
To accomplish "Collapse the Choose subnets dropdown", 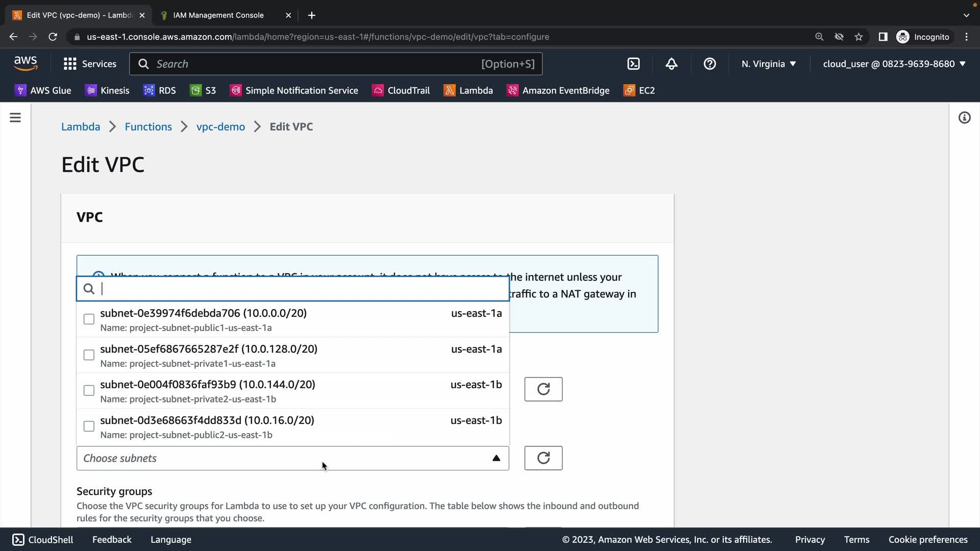I will [x=496, y=458].
